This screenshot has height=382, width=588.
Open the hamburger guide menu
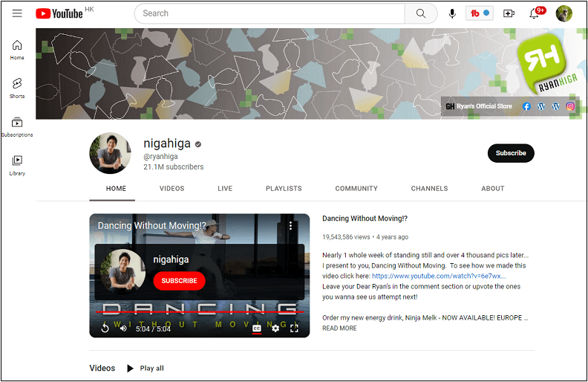coord(17,13)
